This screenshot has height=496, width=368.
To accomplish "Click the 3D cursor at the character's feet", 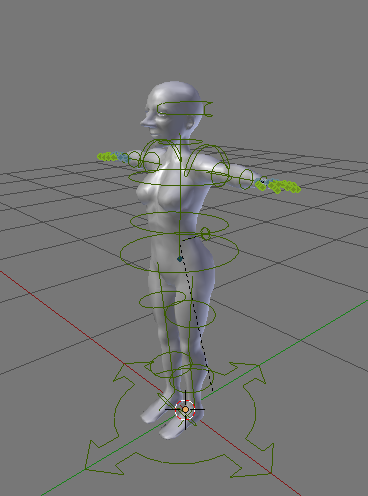I will click(x=185, y=410).
